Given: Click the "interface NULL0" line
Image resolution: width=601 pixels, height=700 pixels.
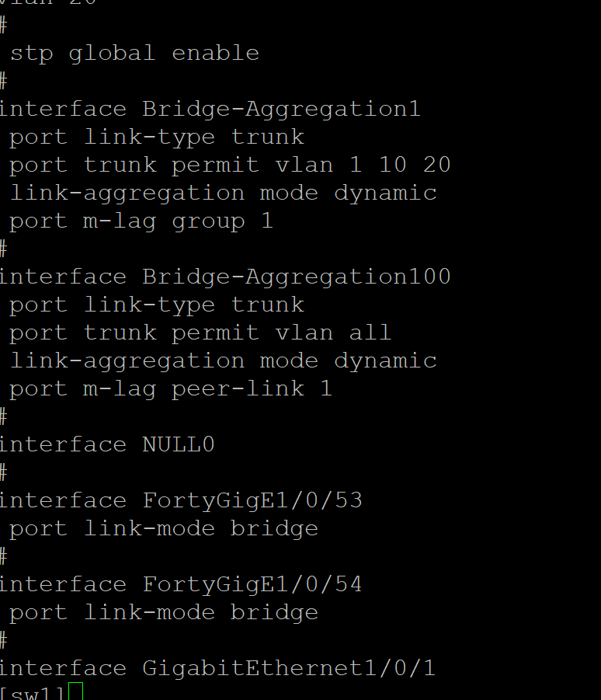Looking at the screenshot, I should [x=106, y=444].
